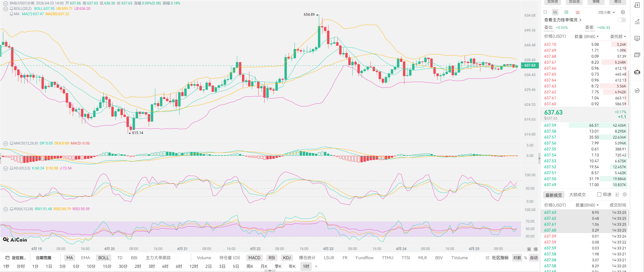Open the AI robot assistant sidebar icon
This screenshot has width=644, height=272.
coord(637,72)
